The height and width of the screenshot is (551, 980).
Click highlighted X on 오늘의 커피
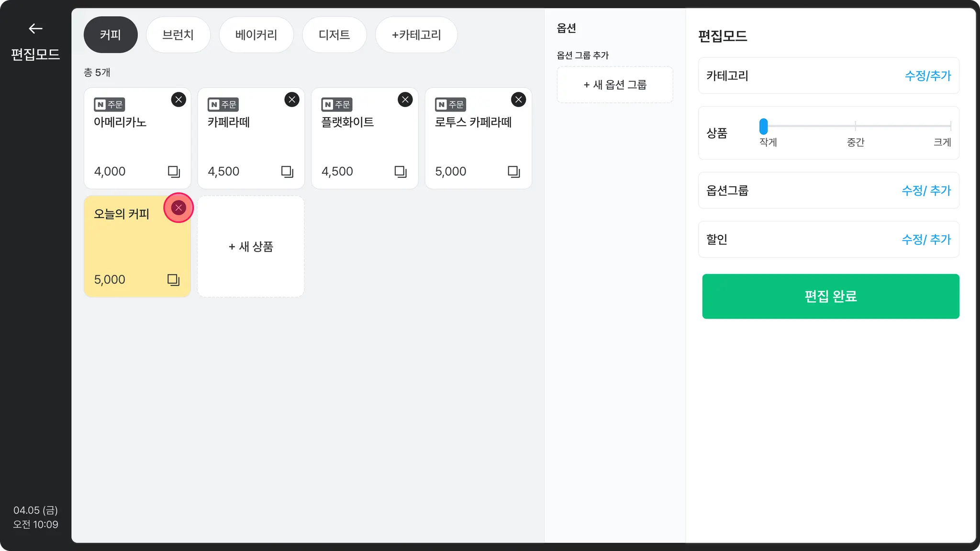[178, 208]
